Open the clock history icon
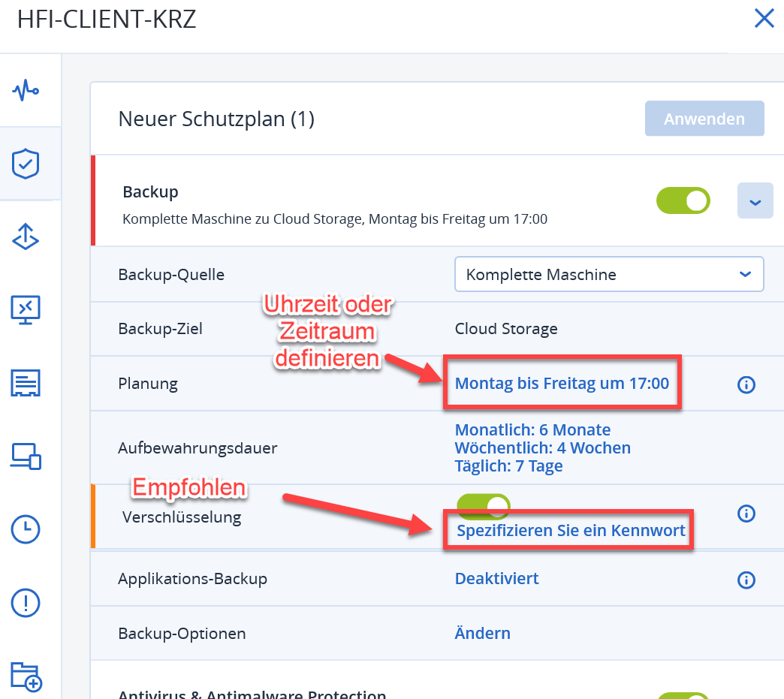Image resolution: width=784 pixels, height=699 pixels. (x=26, y=529)
